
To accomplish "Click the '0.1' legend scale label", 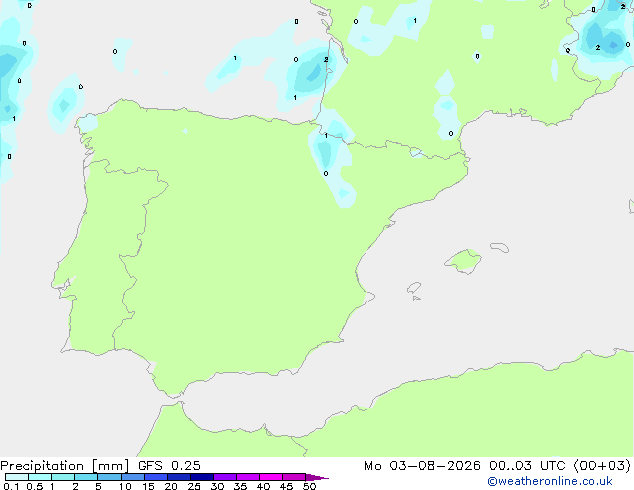I will click(x=11, y=486).
